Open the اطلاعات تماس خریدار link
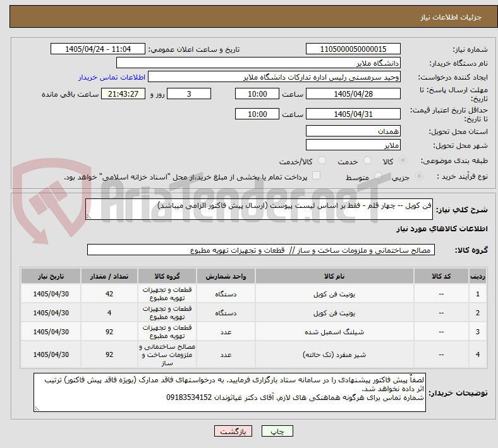 tap(112, 78)
